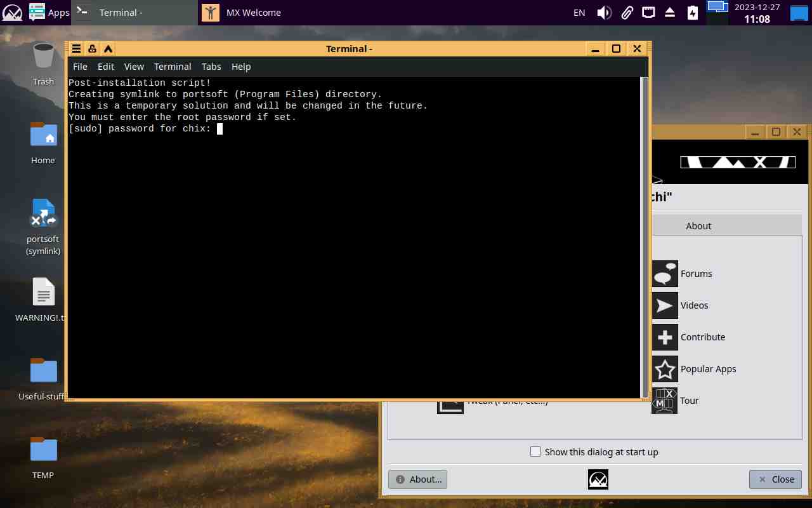Screen dimensions: 812x508
Task: Focus the sudo password prompt line
Action: 145,129
